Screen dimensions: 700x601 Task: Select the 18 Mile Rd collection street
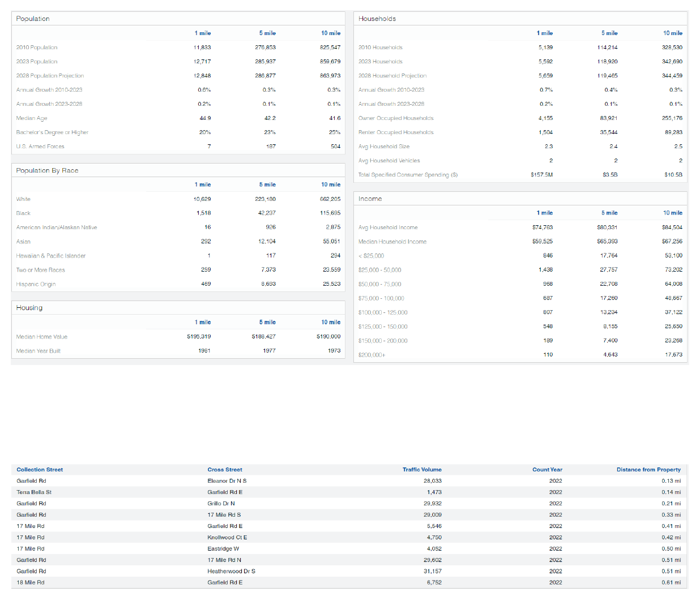click(x=31, y=582)
